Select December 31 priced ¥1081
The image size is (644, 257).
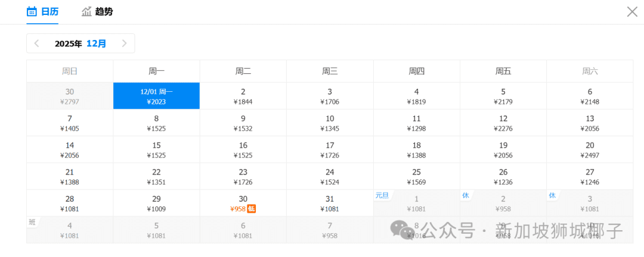[330, 203]
